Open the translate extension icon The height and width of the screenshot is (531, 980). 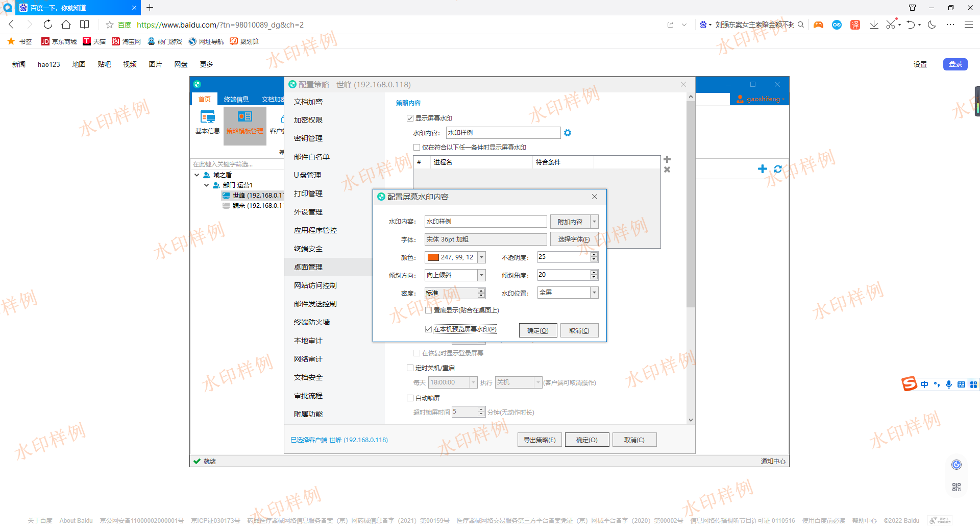point(855,25)
